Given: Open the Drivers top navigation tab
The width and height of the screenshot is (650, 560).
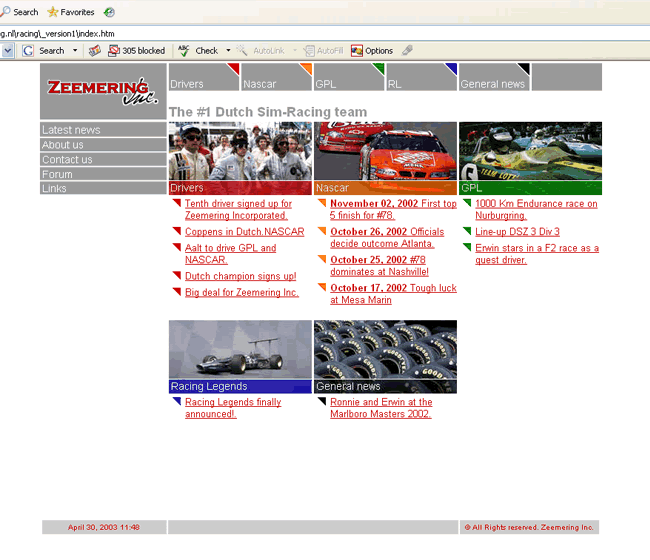Looking at the screenshot, I should point(204,77).
